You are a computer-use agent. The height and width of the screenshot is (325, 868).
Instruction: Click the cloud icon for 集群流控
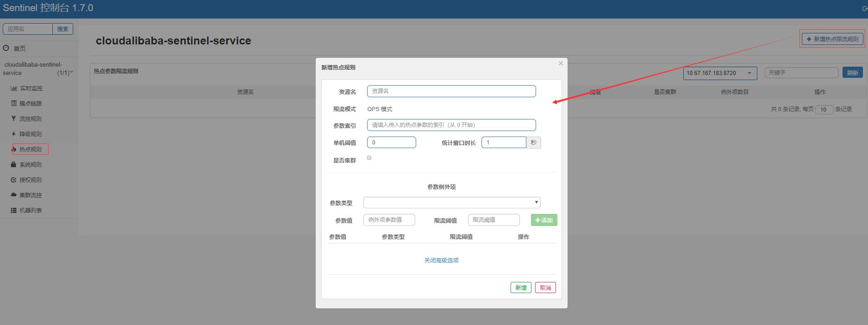click(x=14, y=195)
